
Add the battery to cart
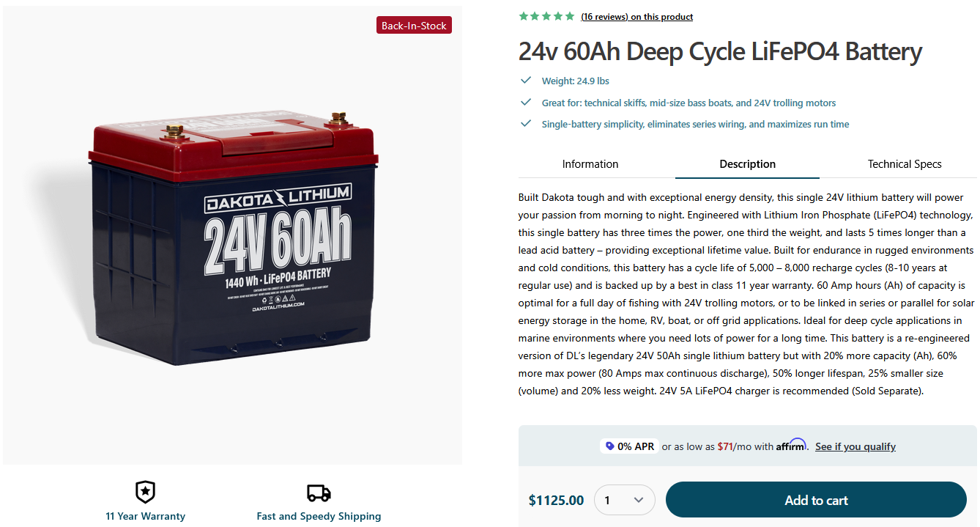[816, 500]
